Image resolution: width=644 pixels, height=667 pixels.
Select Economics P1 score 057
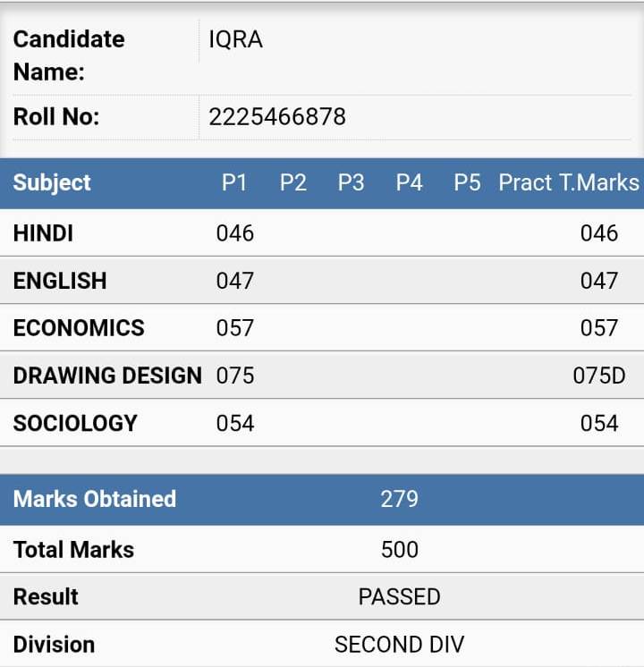point(235,328)
